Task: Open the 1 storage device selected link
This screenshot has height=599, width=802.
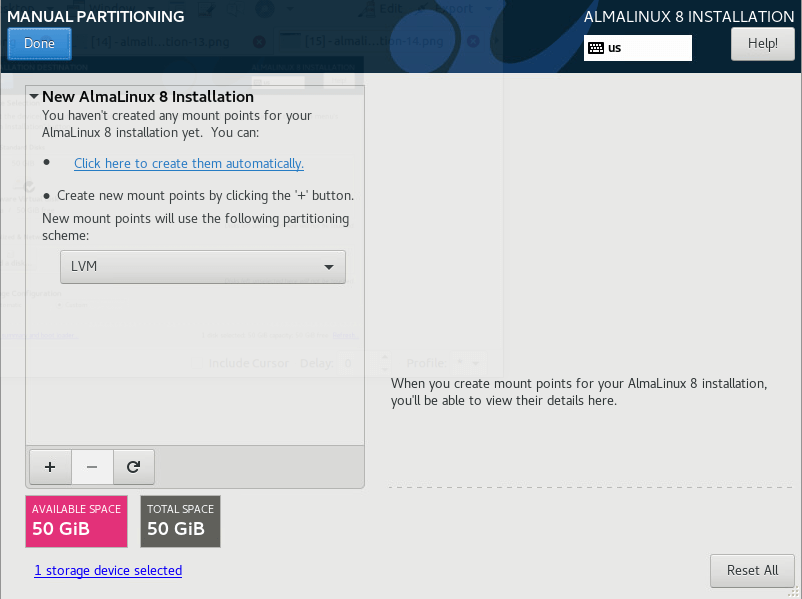Action: click(108, 570)
